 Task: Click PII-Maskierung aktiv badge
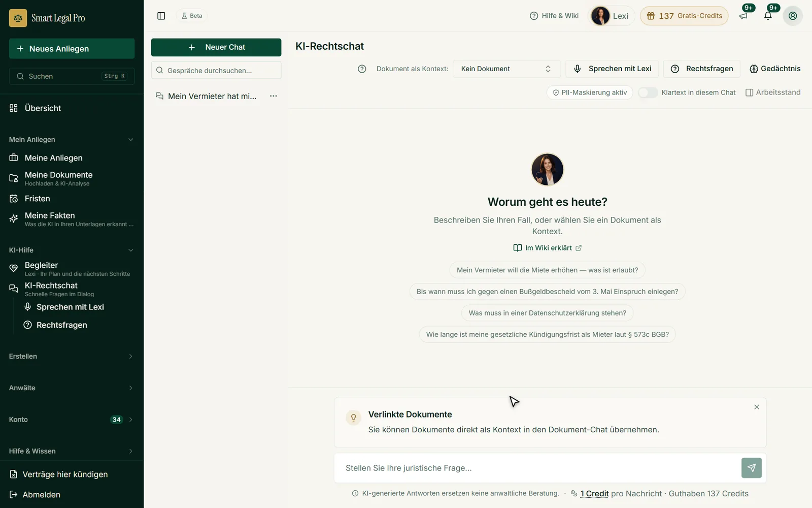(590, 92)
